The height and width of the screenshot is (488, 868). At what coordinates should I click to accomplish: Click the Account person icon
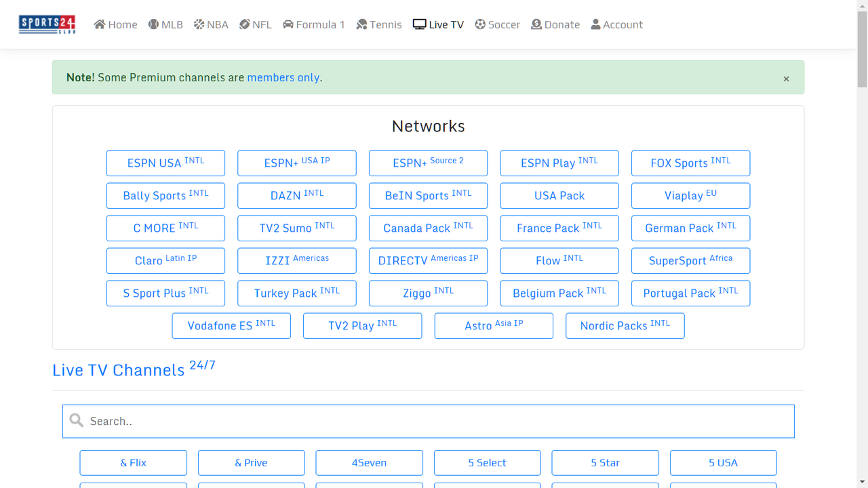595,24
